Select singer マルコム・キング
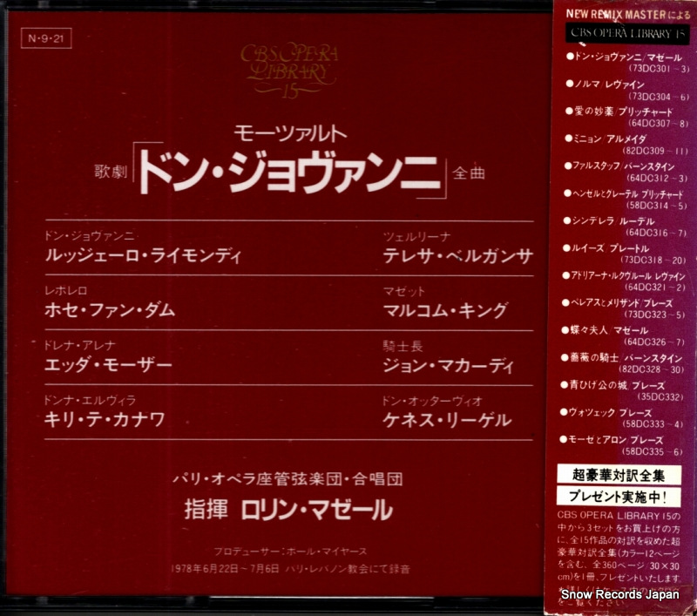Screen dimensions: 697x616 pyautogui.click(x=445, y=311)
